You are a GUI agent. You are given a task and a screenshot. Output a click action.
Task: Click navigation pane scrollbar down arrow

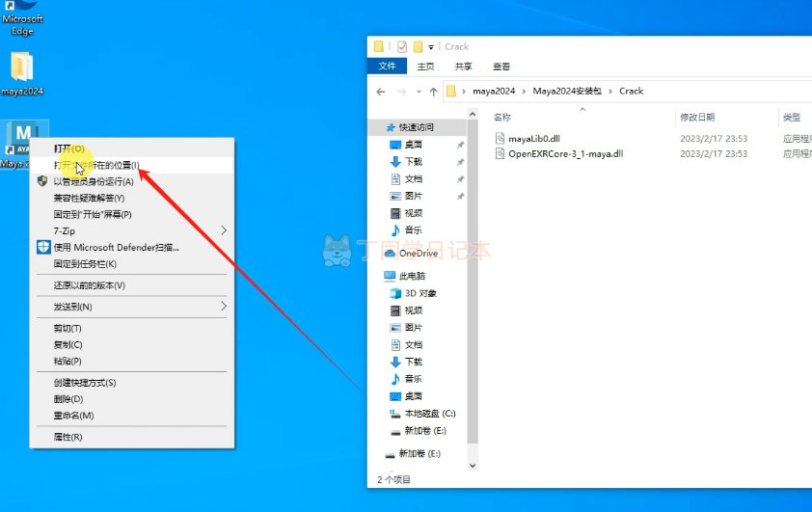tap(473, 466)
